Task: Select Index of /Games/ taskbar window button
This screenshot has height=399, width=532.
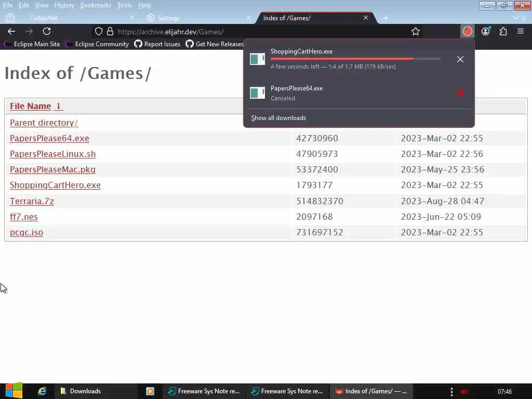Action: (x=371, y=391)
